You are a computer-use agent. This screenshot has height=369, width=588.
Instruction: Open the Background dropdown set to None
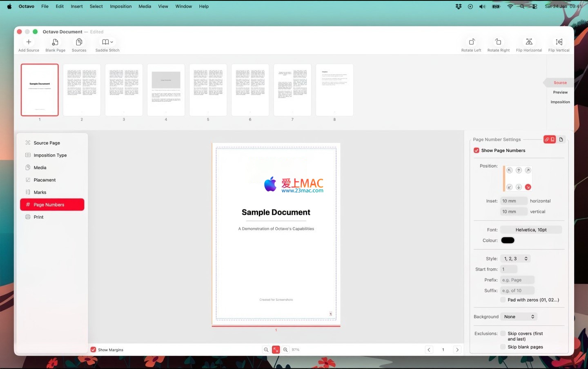pos(519,317)
